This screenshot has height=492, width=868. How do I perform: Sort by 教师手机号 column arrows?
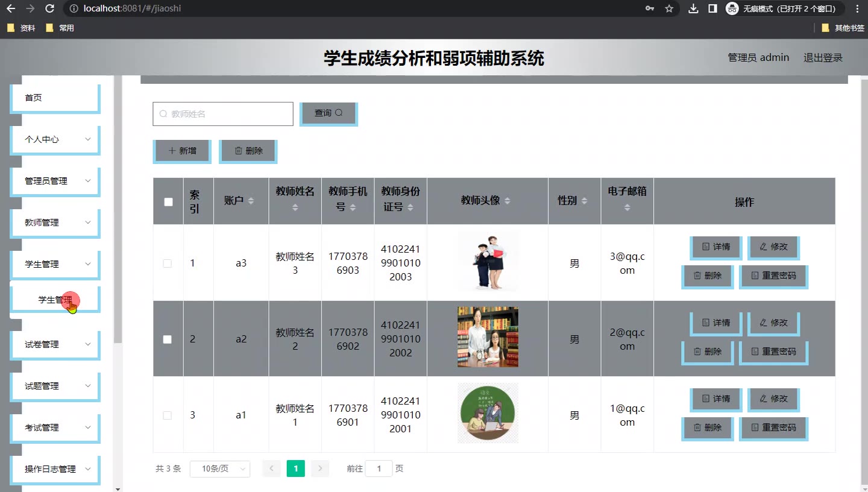tap(353, 207)
